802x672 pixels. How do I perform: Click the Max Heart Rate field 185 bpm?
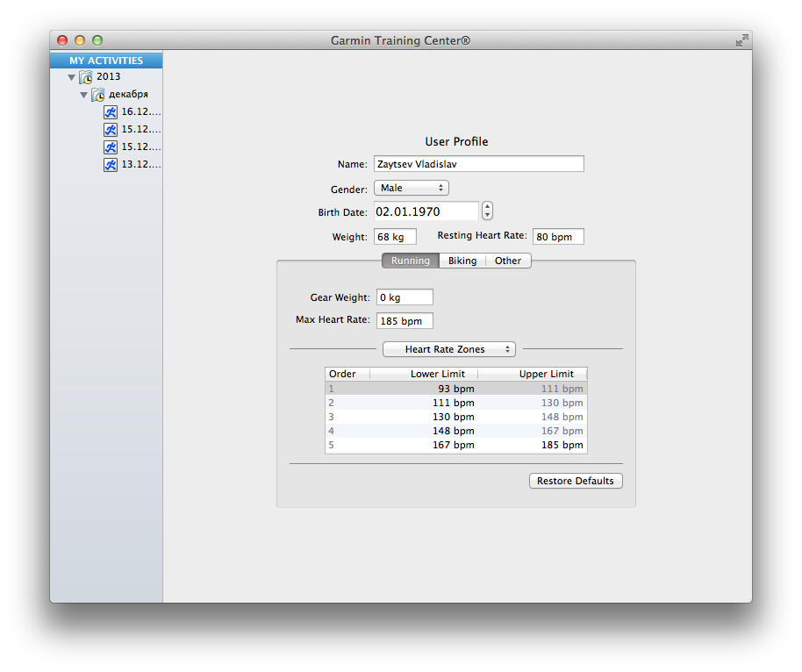coord(405,321)
